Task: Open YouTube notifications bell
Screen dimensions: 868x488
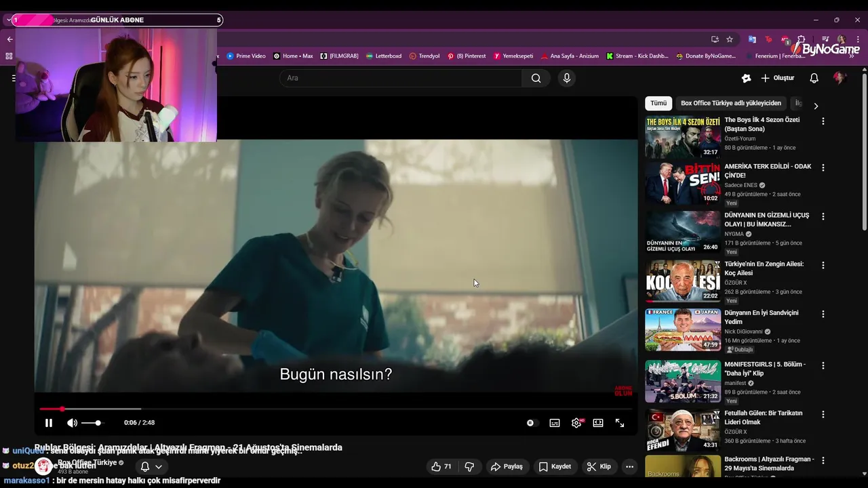Action: click(x=814, y=78)
